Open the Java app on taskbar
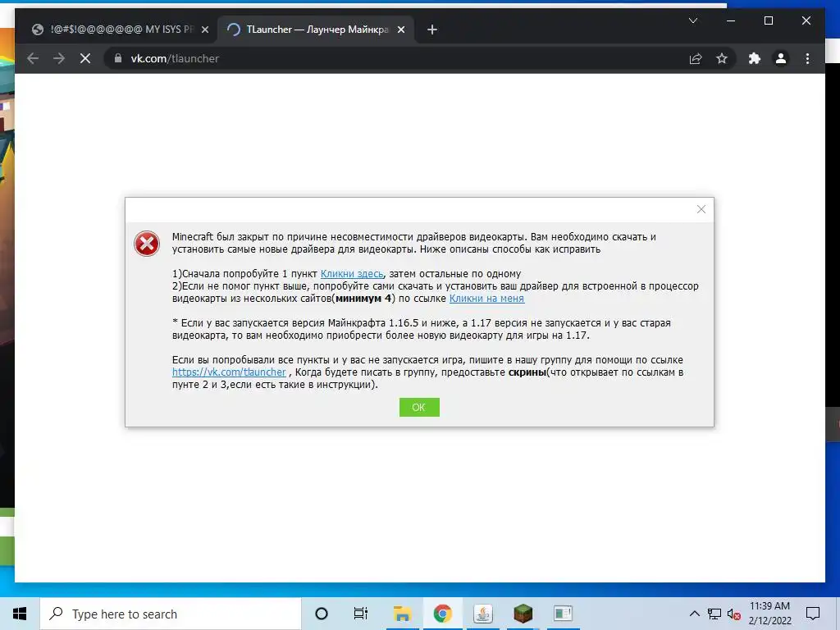The height and width of the screenshot is (630, 840). tap(482, 614)
